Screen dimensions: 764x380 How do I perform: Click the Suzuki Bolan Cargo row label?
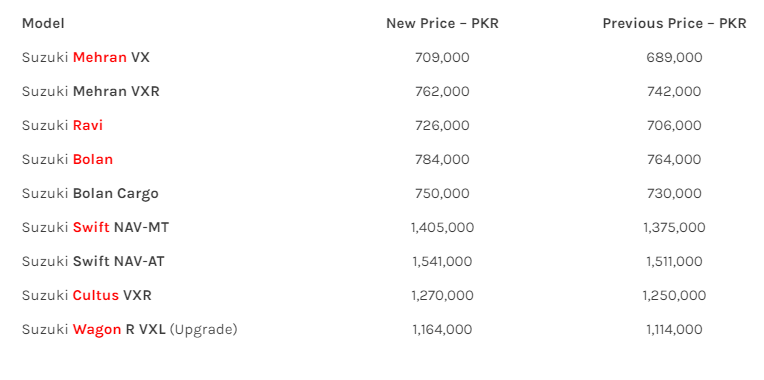90,194
